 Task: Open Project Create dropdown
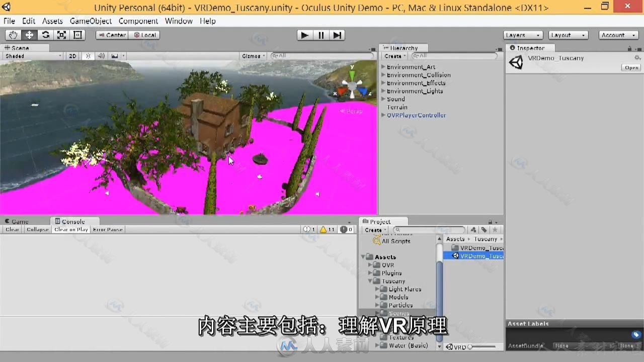pyautogui.click(x=375, y=230)
